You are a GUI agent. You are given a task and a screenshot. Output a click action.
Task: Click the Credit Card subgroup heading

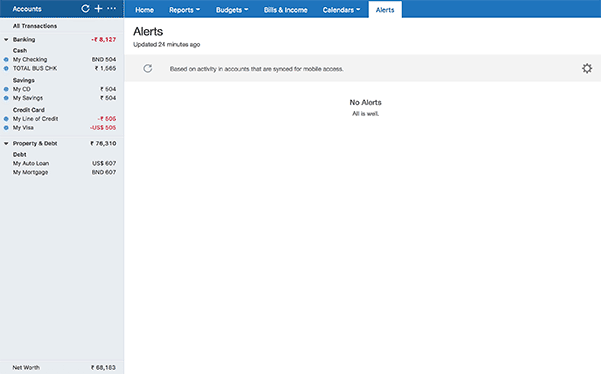(29, 110)
